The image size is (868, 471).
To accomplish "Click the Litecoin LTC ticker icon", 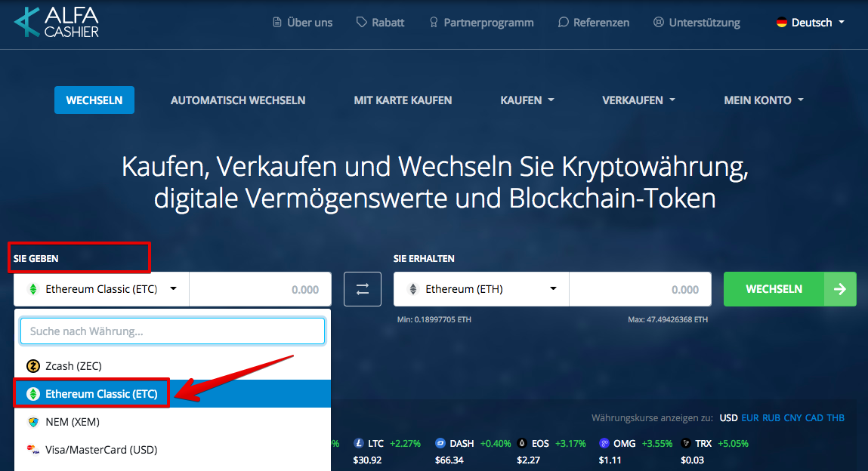I will [359, 443].
